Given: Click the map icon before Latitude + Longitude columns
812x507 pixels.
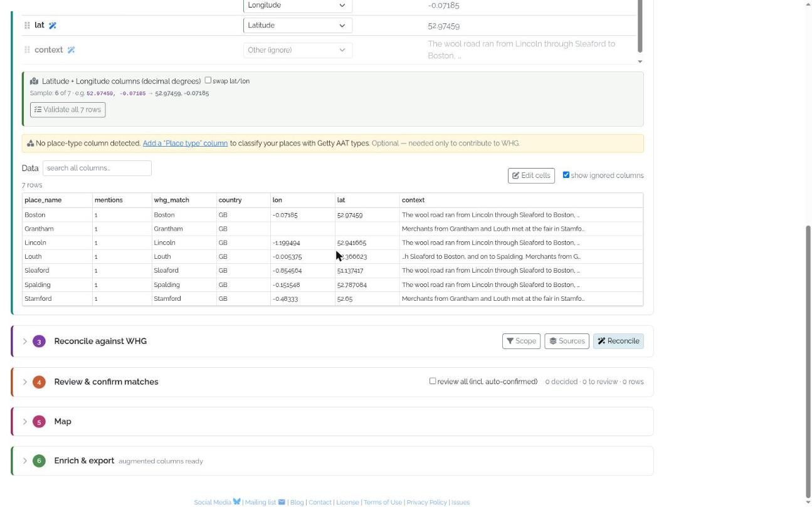Looking at the screenshot, I should click(34, 81).
